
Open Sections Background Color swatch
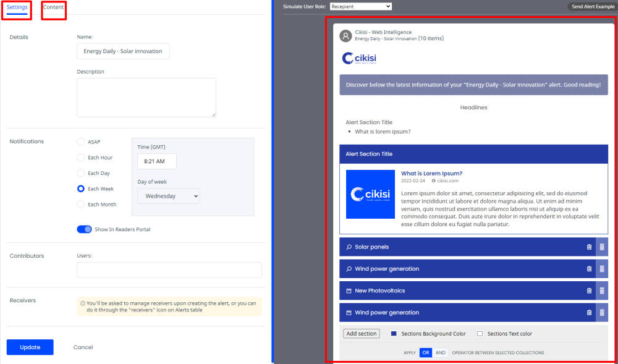coord(393,334)
